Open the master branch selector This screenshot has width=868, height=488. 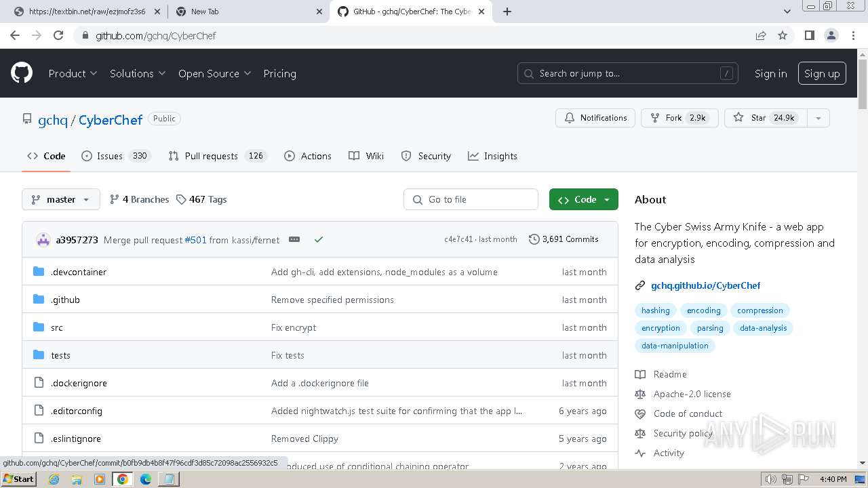pyautogui.click(x=61, y=199)
